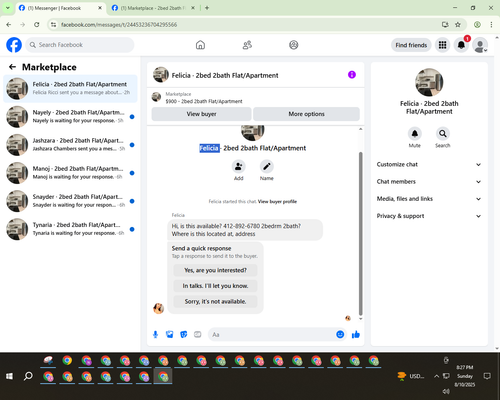
Task: Open Snayder conversation in the list
Action: tap(70, 201)
